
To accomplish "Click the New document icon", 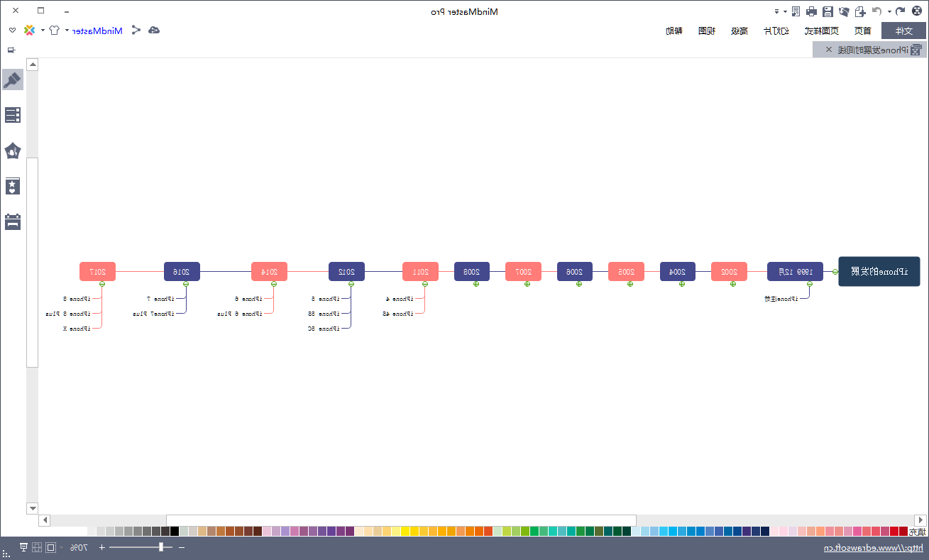I will pyautogui.click(x=860, y=11).
